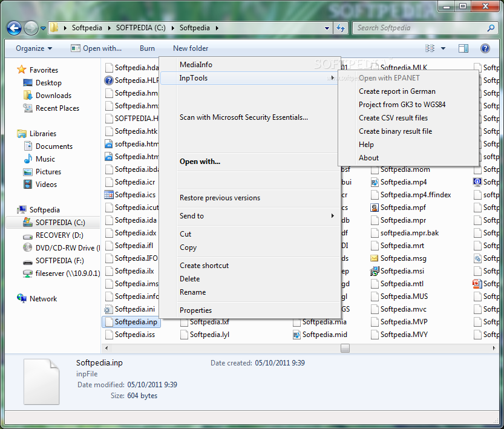Screen dimensions: 504x429
Task: Choose Create binary result file
Action: point(408,131)
